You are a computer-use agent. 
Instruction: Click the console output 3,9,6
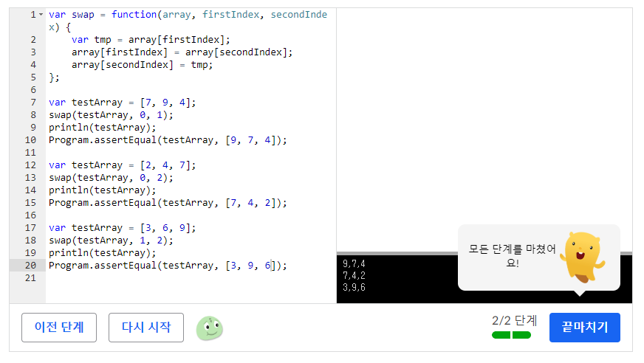[x=354, y=287]
